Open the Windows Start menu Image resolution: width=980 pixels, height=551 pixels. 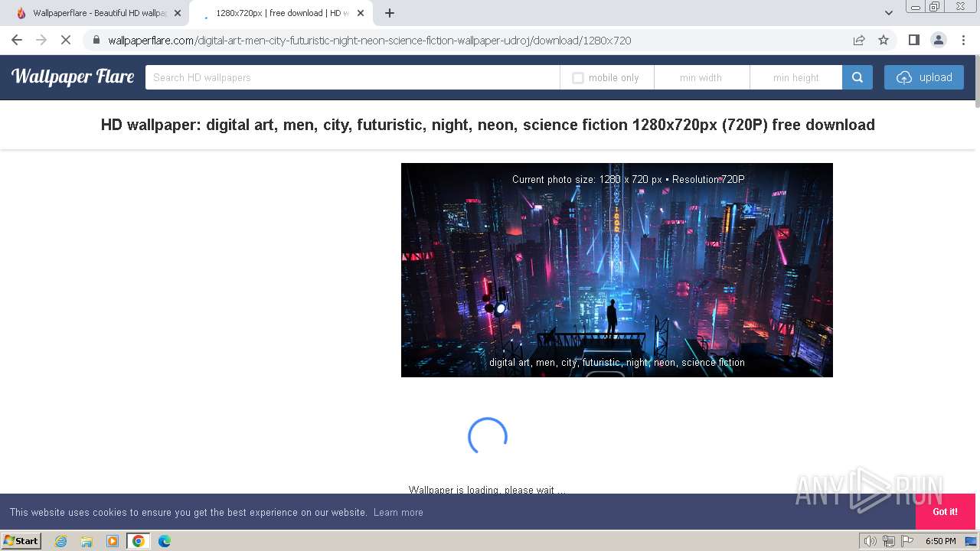(x=21, y=540)
